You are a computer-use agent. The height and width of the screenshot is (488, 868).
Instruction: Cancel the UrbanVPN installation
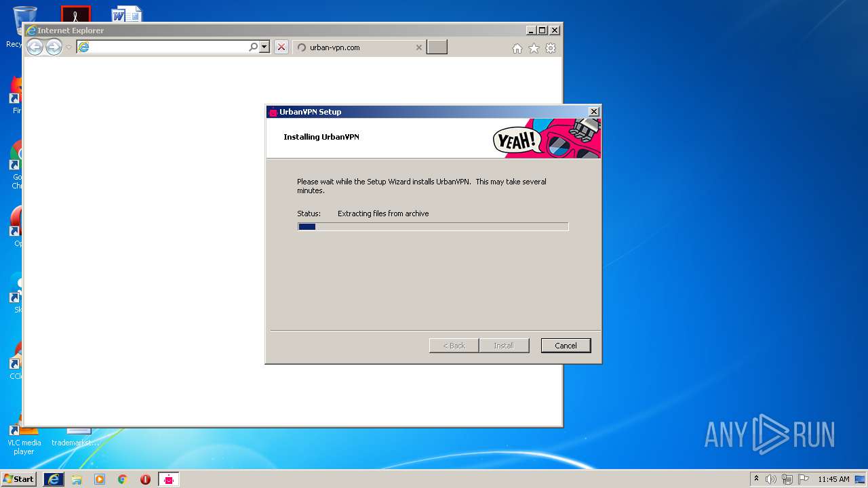[x=566, y=346]
